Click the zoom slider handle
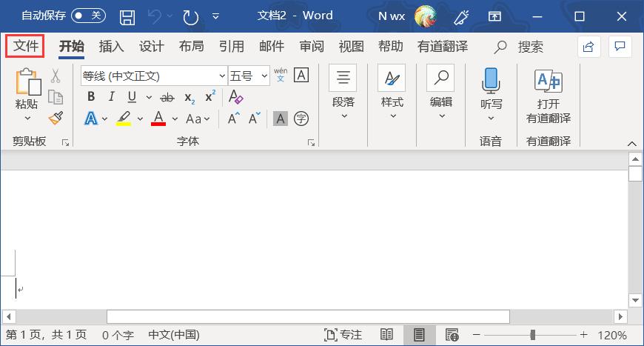 (x=533, y=335)
